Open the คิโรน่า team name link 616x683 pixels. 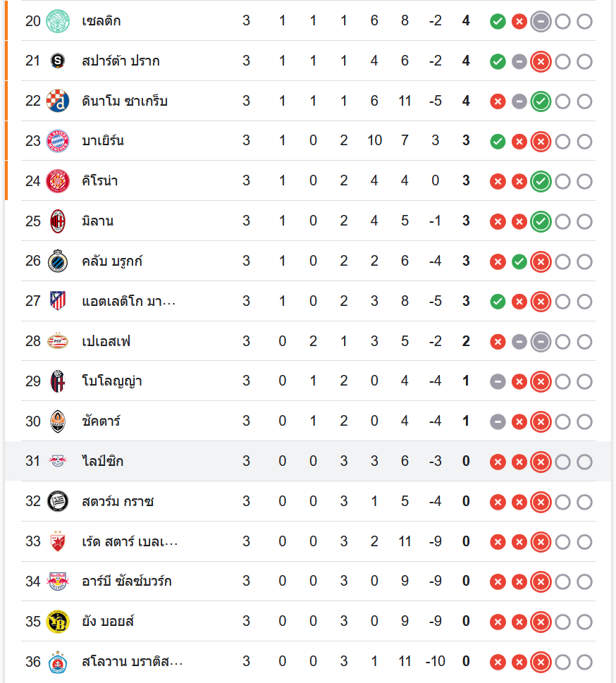point(100,181)
